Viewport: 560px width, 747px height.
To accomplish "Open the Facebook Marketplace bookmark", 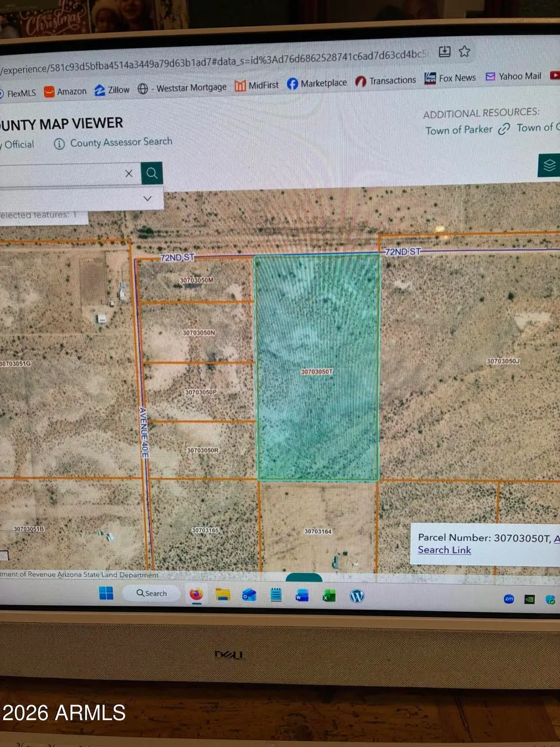I will [317, 83].
